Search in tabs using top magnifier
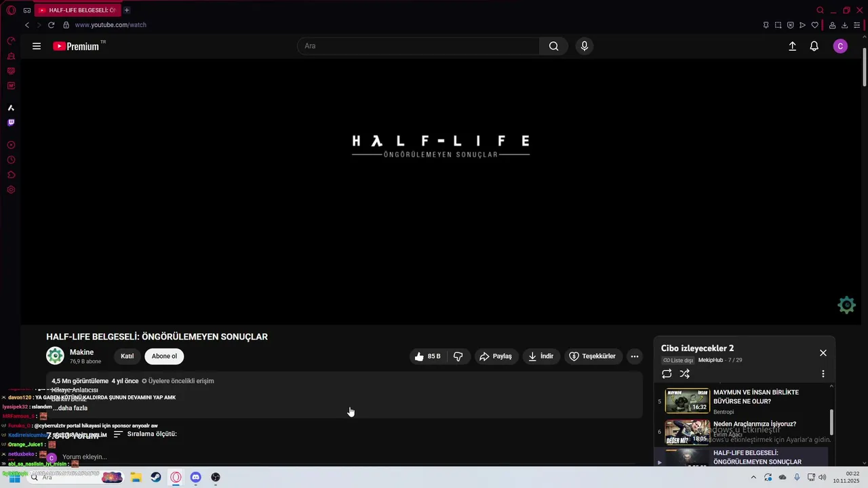This screenshot has height=488, width=868. point(820,10)
